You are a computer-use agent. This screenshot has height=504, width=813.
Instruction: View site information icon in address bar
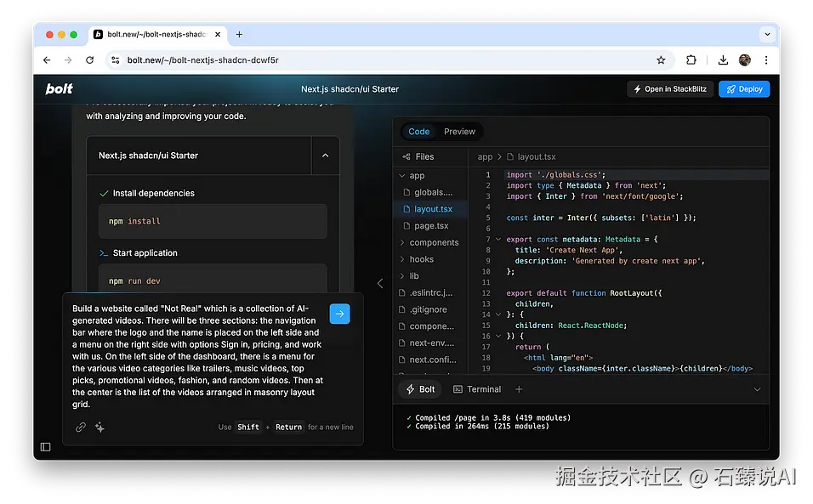(116, 60)
